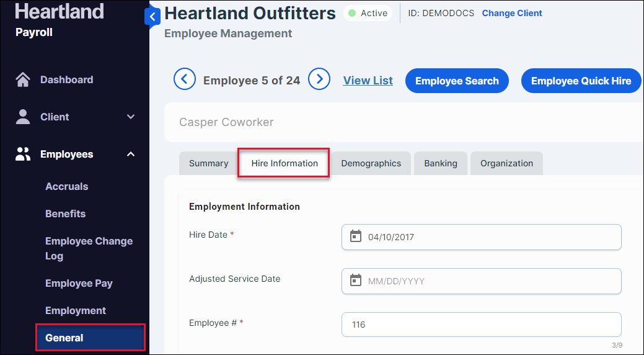Click the Heartland Outfitters heading
644x355 pixels.
click(x=250, y=13)
